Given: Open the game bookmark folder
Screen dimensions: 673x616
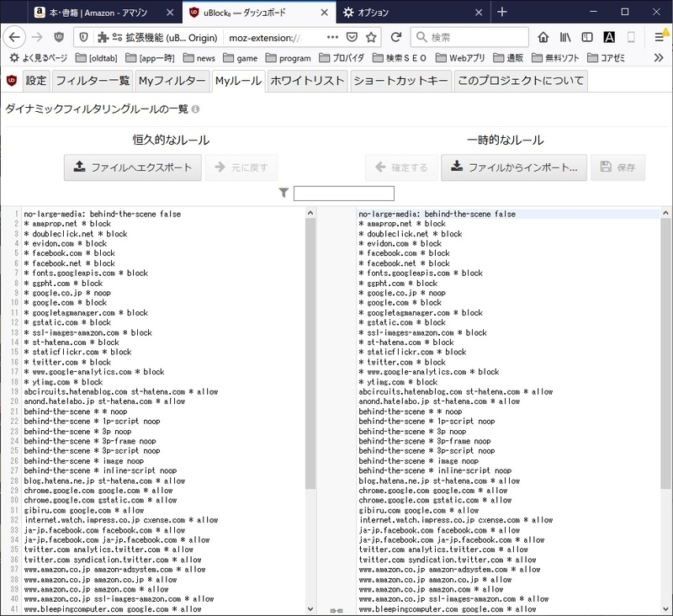Looking at the screenshot, I should tap(241, 58).
